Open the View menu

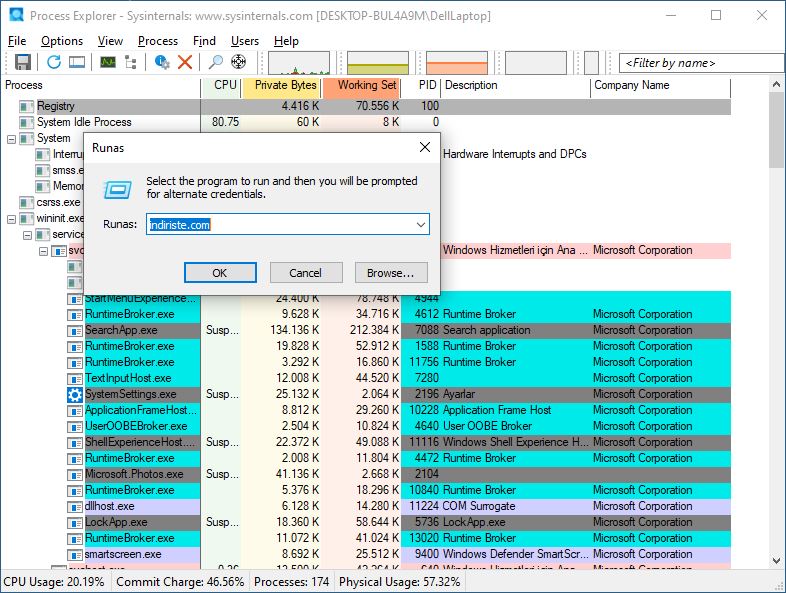coord(110,41)
